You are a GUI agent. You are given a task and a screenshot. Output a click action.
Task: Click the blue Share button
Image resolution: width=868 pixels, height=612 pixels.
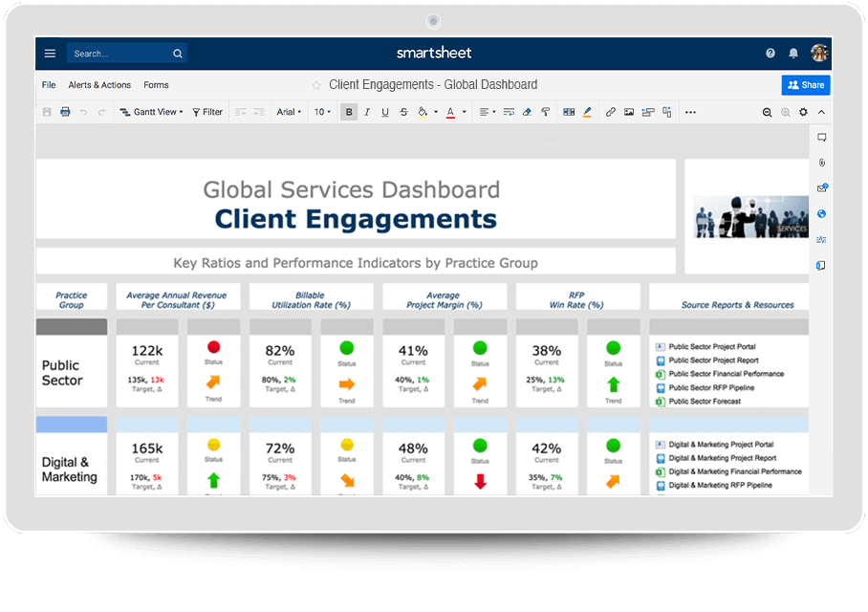(805, 85)
